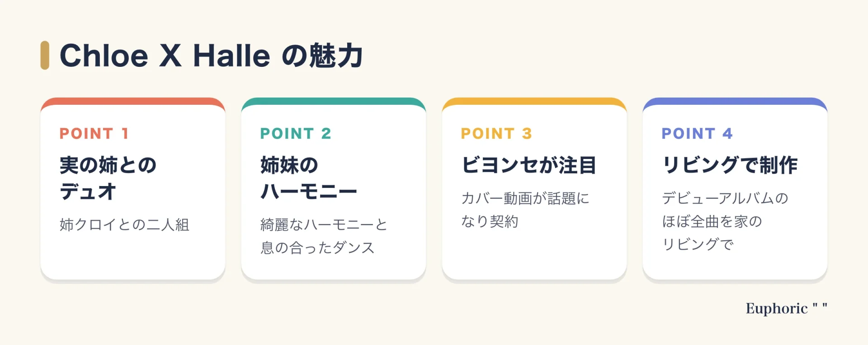Select the POINT 4 label

[697, 134]
